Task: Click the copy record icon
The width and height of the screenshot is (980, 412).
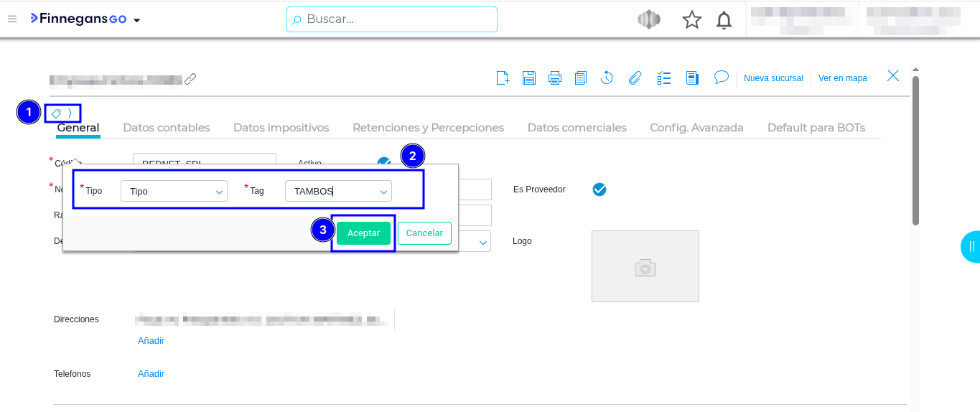Action: point(581,78)
